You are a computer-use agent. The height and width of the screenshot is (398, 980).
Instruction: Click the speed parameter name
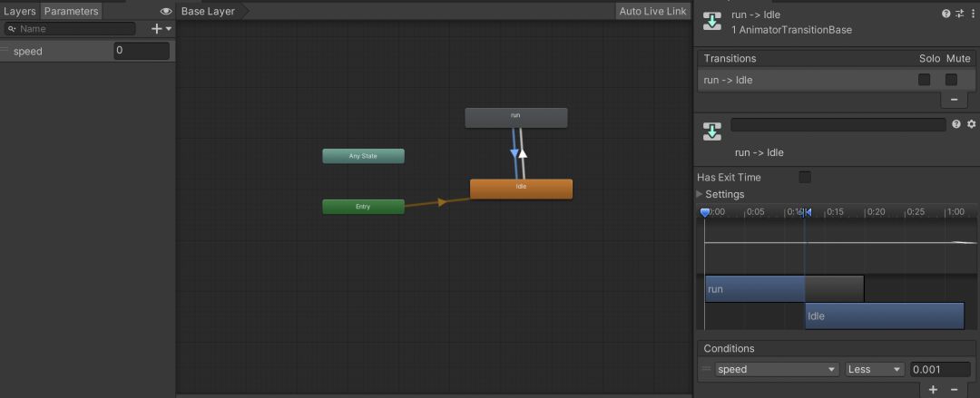click(x=28, y=52)
